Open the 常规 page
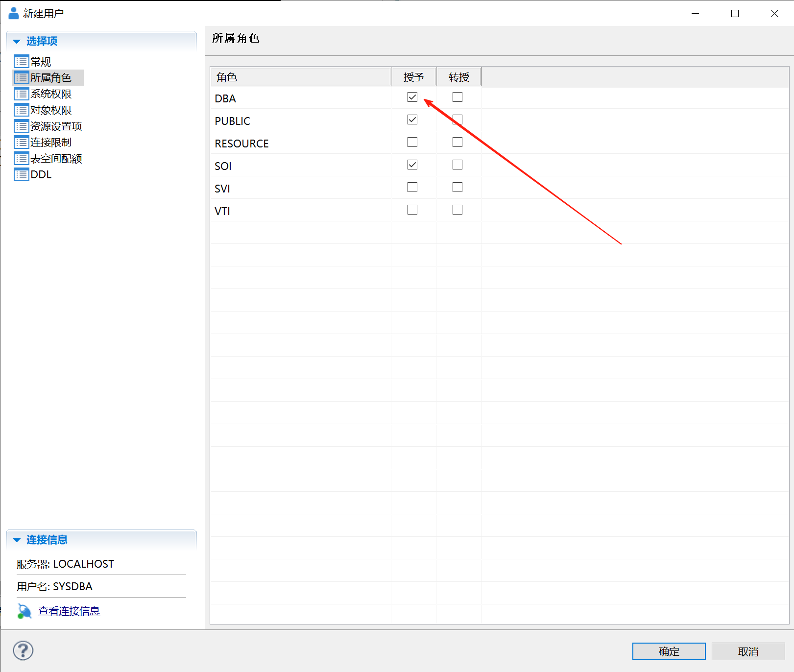Image resolution: width=794 pixels, height=672 pixels. pyautogui.click(x=41, y=62)
